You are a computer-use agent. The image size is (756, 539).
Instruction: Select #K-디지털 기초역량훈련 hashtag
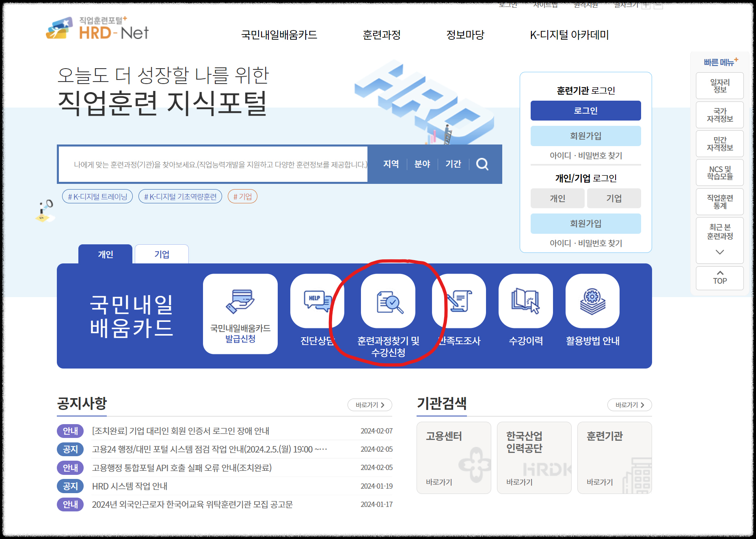180,196
